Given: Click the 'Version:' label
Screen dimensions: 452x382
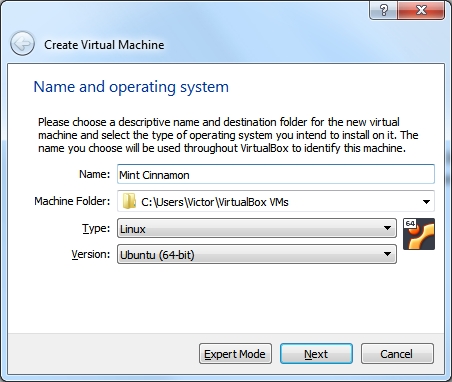Looking at the screenshot, I should pyautogui.click(x=91, y=254).
